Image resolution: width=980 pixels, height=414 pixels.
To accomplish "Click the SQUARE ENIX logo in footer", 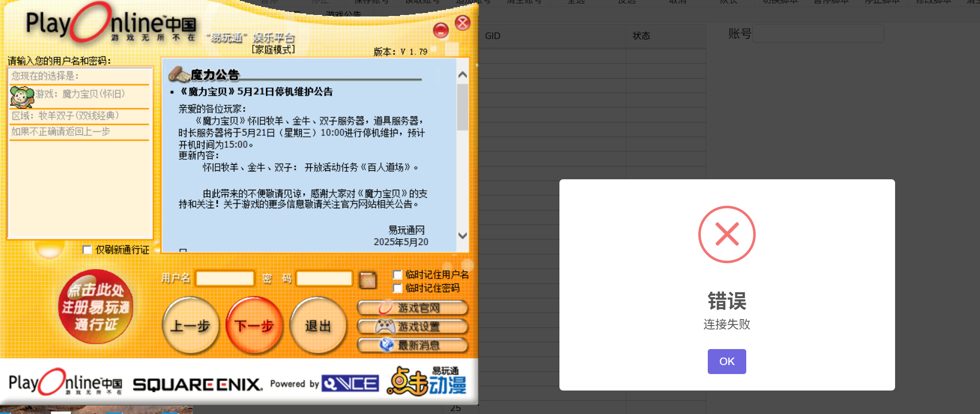I will click(x=197, y=384).
